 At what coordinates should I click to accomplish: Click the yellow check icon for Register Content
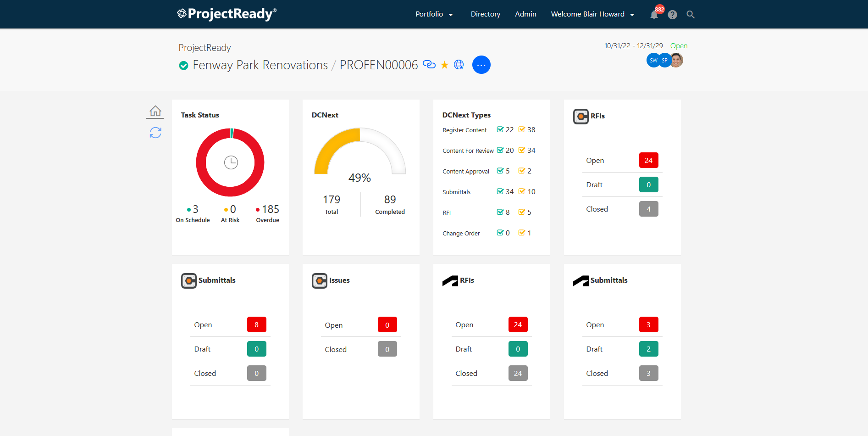522,129
